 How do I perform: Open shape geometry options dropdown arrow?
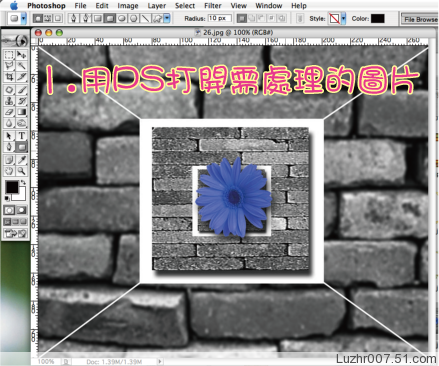pyautogui.click(x=167, y=18)
